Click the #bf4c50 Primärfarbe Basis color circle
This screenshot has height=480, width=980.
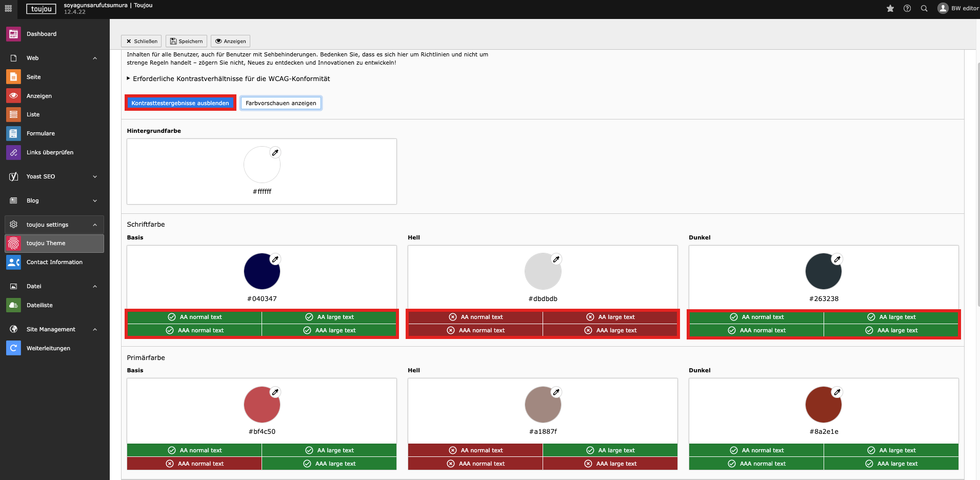coord(262,405)
